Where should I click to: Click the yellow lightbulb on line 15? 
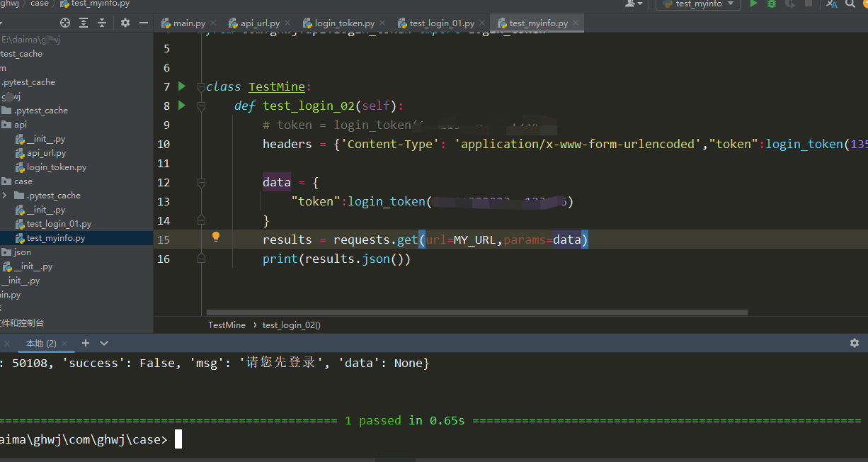click(216, 237)
